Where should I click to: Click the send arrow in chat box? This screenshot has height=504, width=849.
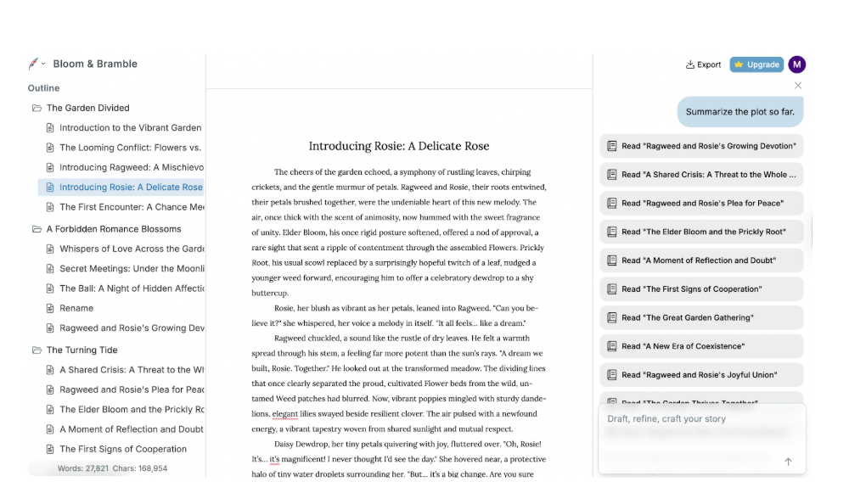pyautogui.click(x=788, y=462)
